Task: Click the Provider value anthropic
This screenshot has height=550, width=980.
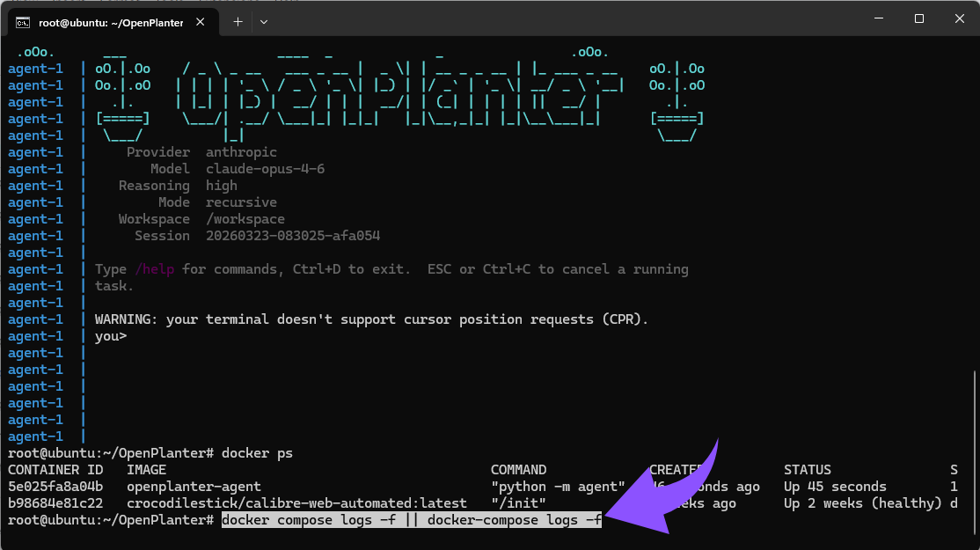Action: click(x=241, y=151)
